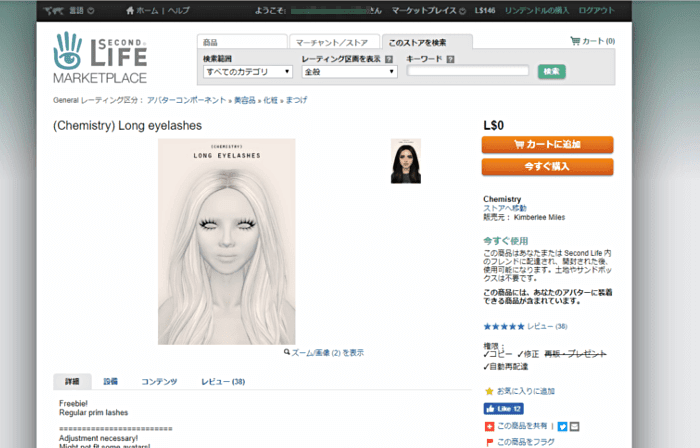Open レビュー (38) link beside the stars
The image size is (700, 448).
tap(547, 327)
